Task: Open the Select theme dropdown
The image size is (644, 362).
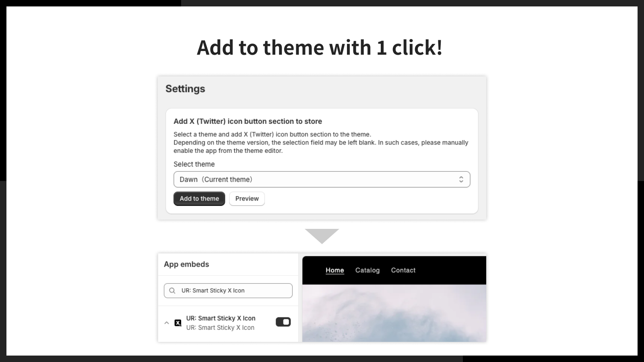Action: click(322, 179)
